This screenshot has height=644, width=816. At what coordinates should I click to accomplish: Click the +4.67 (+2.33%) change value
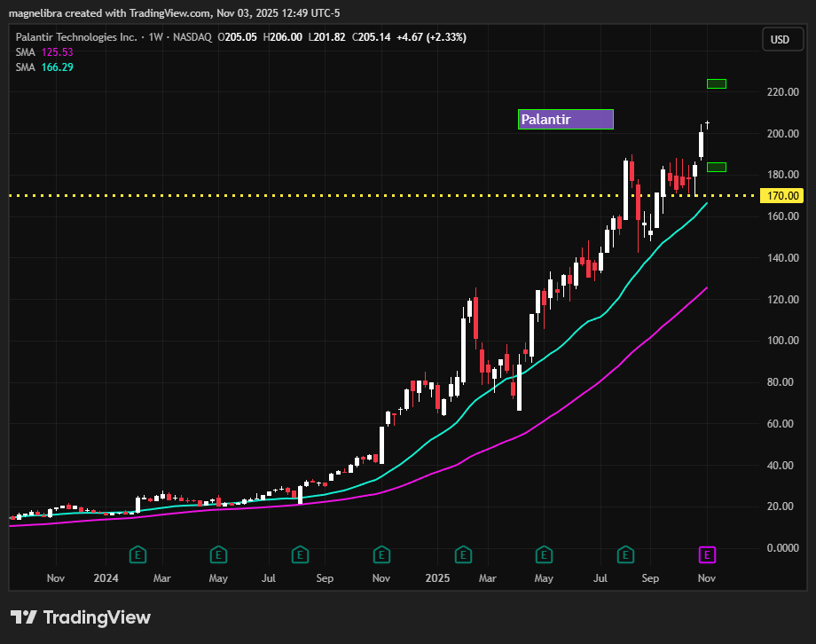click(431, 37)
